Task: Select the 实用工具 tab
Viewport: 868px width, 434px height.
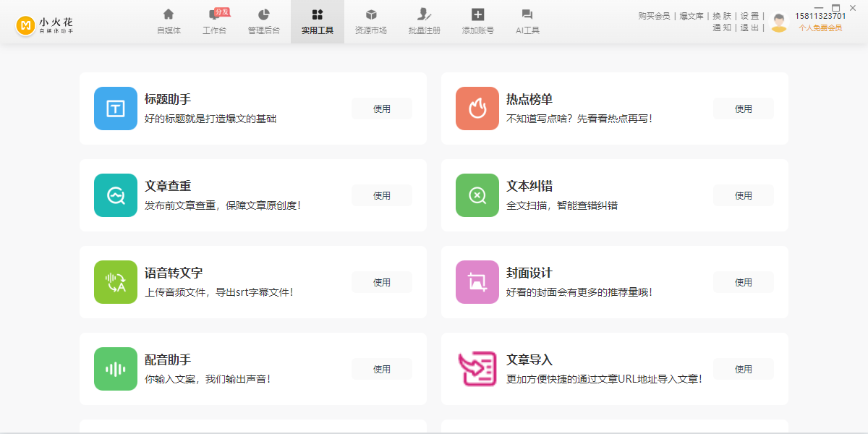Action: pos(318,22)
